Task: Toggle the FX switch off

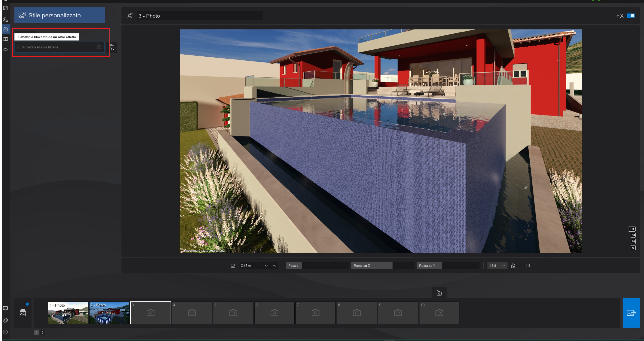Action: [630, 16]
